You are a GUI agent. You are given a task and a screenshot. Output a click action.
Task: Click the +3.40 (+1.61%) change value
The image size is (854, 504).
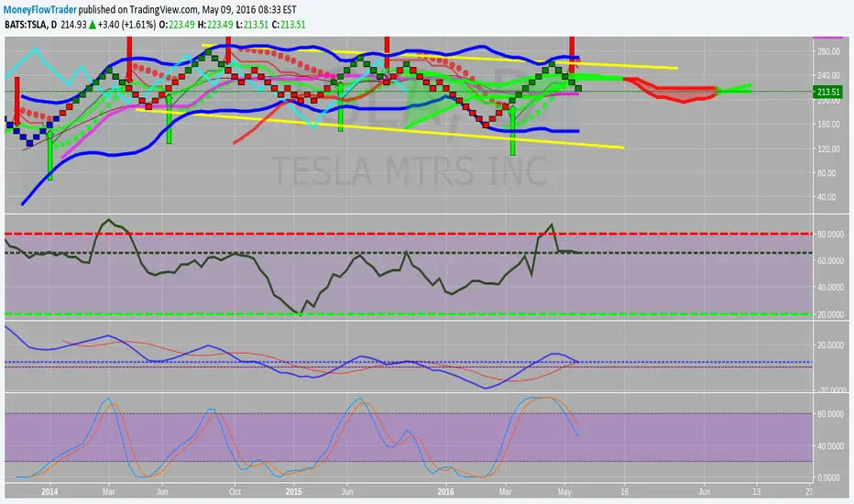click(126, 25)
